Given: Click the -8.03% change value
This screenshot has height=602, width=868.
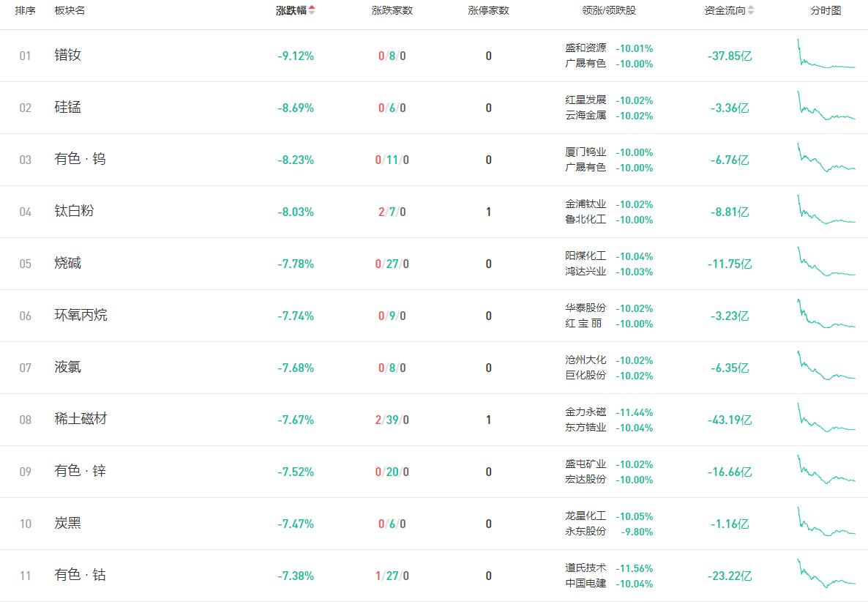Looking at the screenshot, I should point(296,212).
